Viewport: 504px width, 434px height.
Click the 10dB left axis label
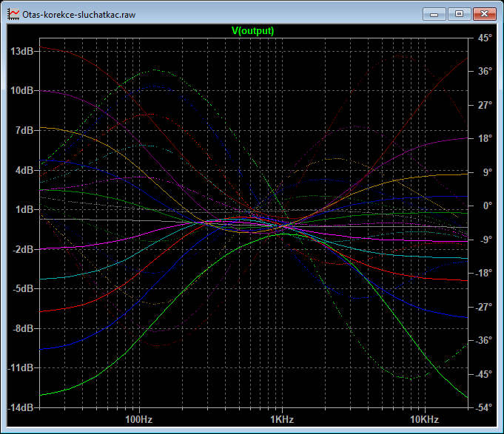coord(22,90)
